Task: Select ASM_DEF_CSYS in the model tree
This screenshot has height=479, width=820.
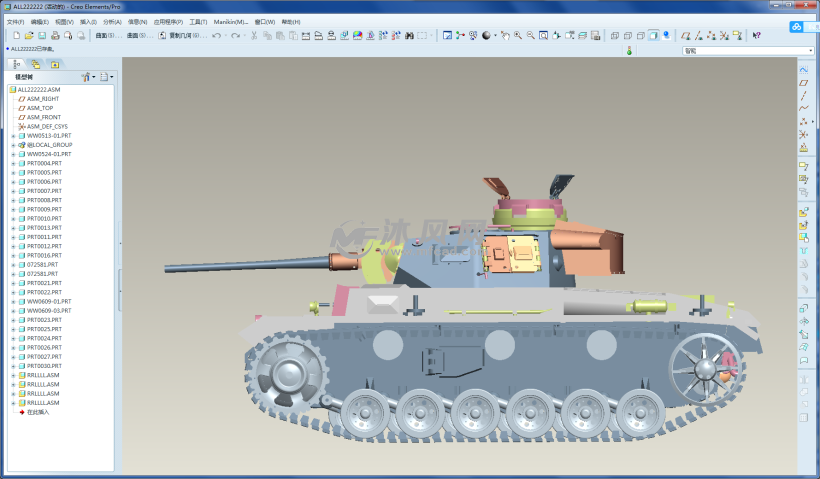Action: 46,126
